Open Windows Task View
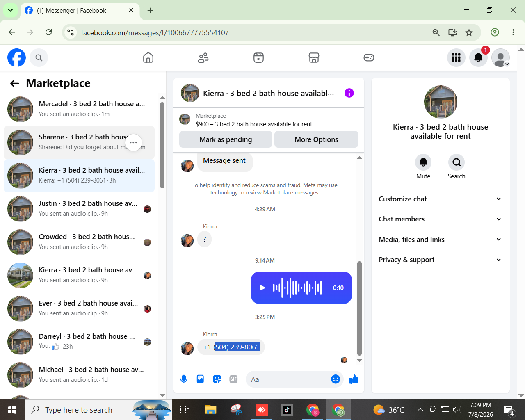The image size is (525, 420). (x=185, y=410)
